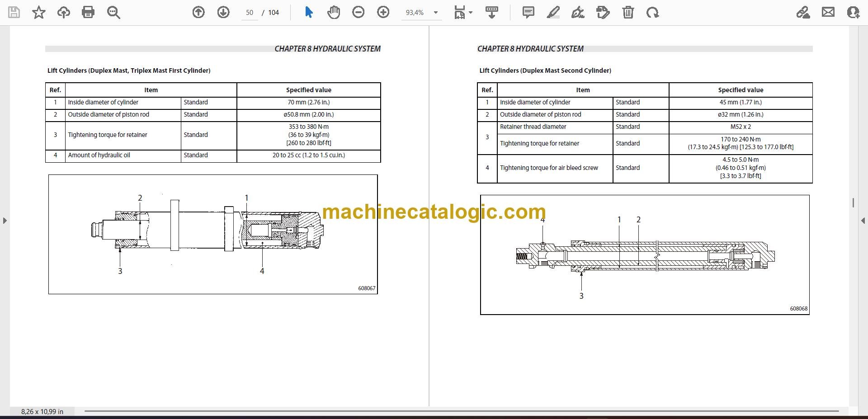Image resolution: width=868 pixels, height=419 pixels.
Task: Print the document
Action: [x=88, y=12]
